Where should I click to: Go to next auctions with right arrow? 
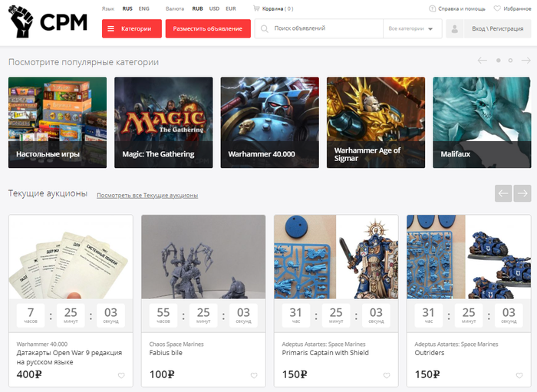tap(522, 193)
